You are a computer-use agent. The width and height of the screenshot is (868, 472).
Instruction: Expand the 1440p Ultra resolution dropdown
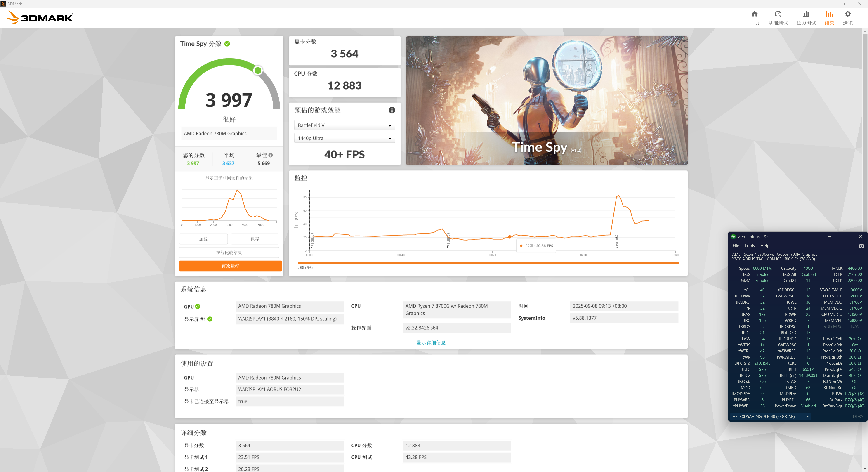(344, 138)
